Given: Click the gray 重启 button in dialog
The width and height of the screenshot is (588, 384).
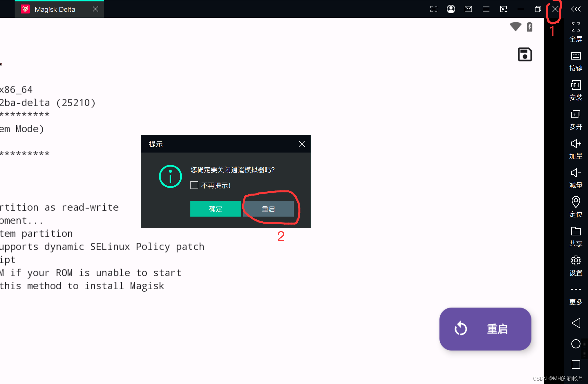Looking at the screenshot, I should (x=268, y=209).
